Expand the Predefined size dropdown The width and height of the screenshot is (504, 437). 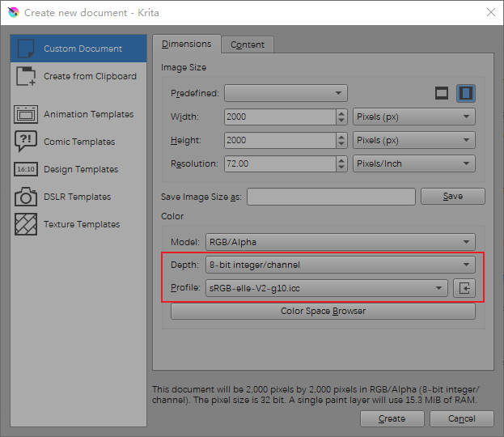point(286,93)
